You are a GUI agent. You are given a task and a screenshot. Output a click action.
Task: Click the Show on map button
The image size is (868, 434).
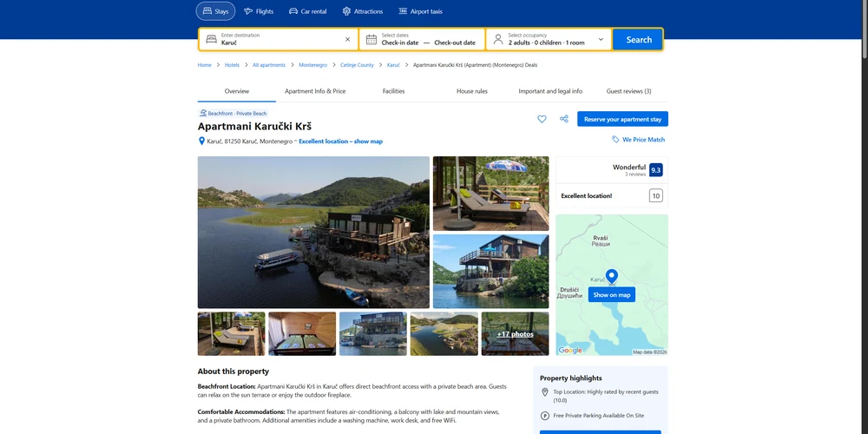[x=612, y=294]
